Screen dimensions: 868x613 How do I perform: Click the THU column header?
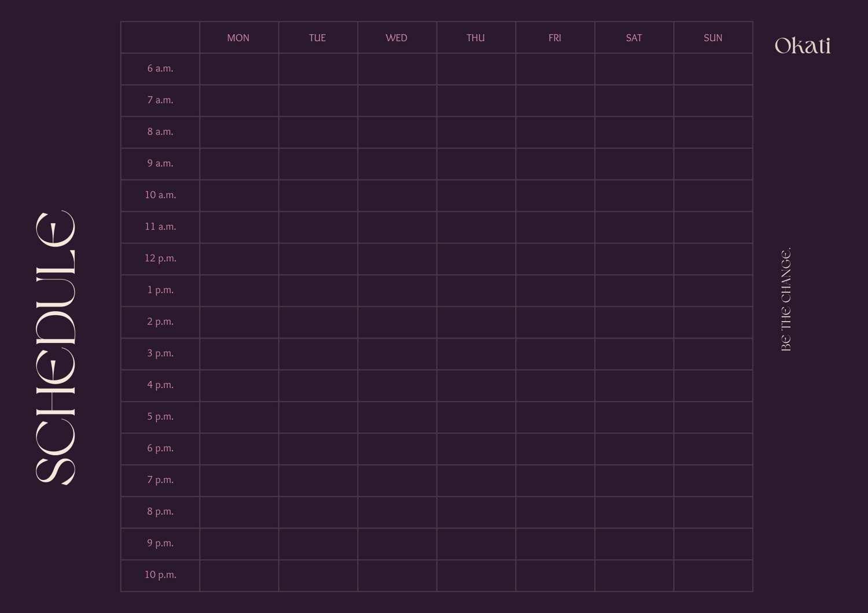coord(476,38)
